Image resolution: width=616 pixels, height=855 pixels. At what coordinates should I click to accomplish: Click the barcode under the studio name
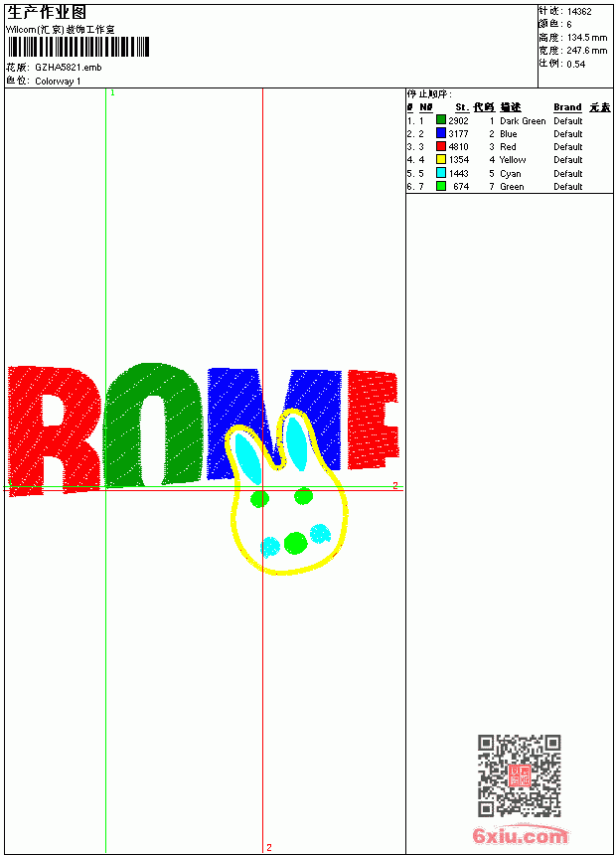pyautogui.click(x=78, y=47)
